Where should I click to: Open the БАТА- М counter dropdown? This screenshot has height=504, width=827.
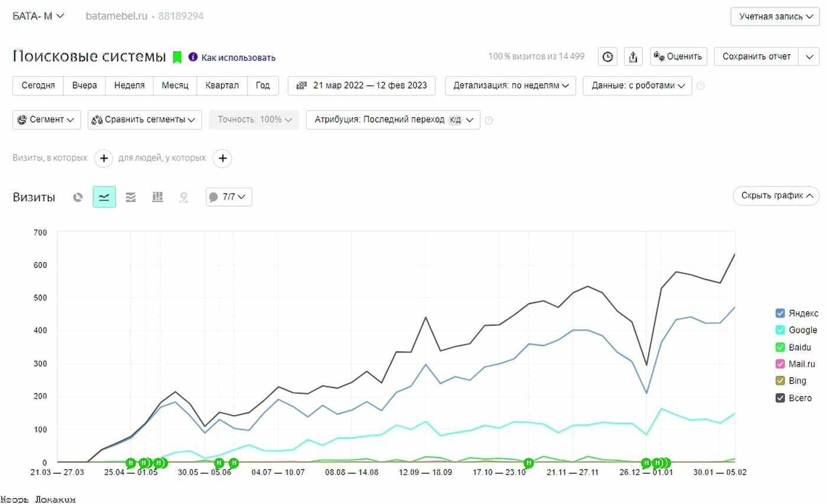(x=38, y=16)
